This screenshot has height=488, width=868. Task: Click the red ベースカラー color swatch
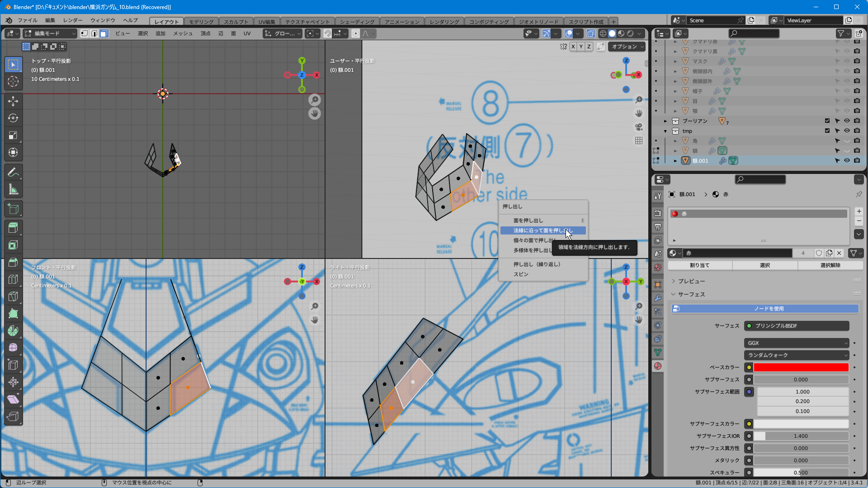coord(801,367)
